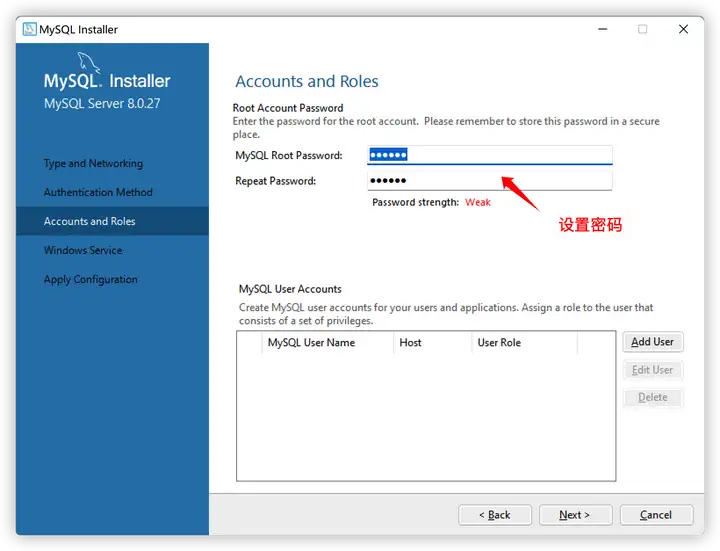
Task: Close the MySQL Installer window
Action: pos(683,29)
